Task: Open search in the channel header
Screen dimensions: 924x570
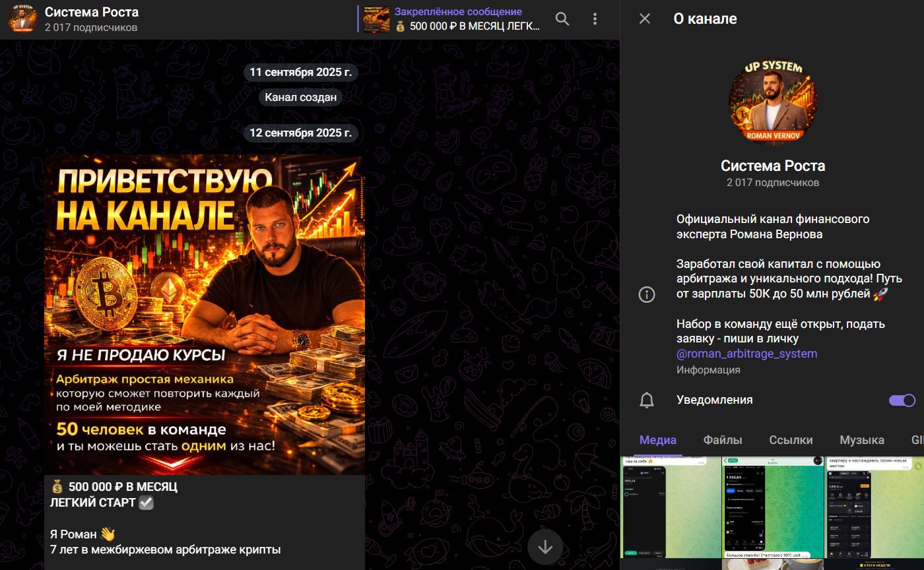Action: [562, 19]
